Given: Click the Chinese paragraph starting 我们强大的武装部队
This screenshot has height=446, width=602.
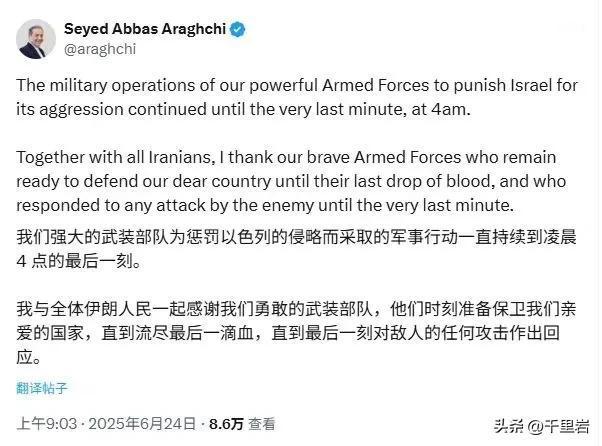Looking at the screenshot, I should 296,249.
